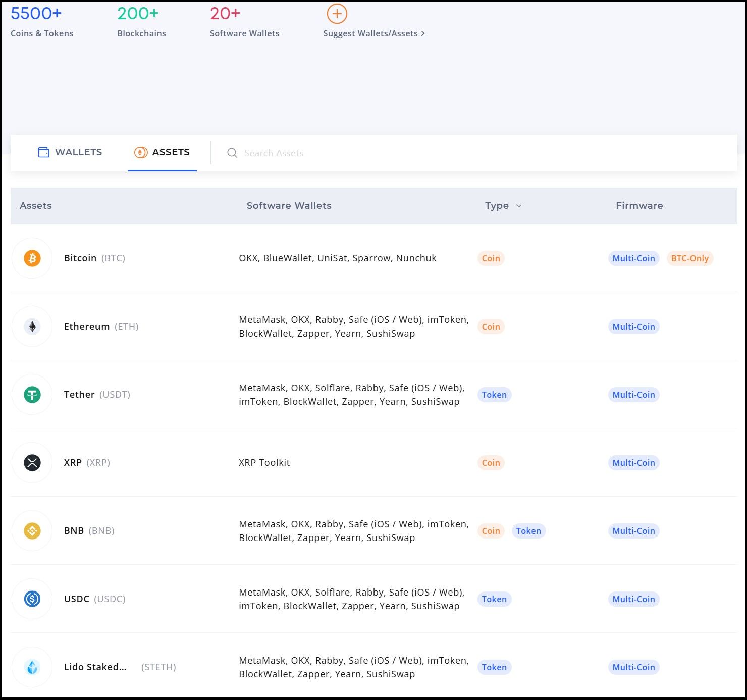This screenshot has width=747, height=700.
Task: Click the Type dropdown chevron arrow
Action: [519, 206]
